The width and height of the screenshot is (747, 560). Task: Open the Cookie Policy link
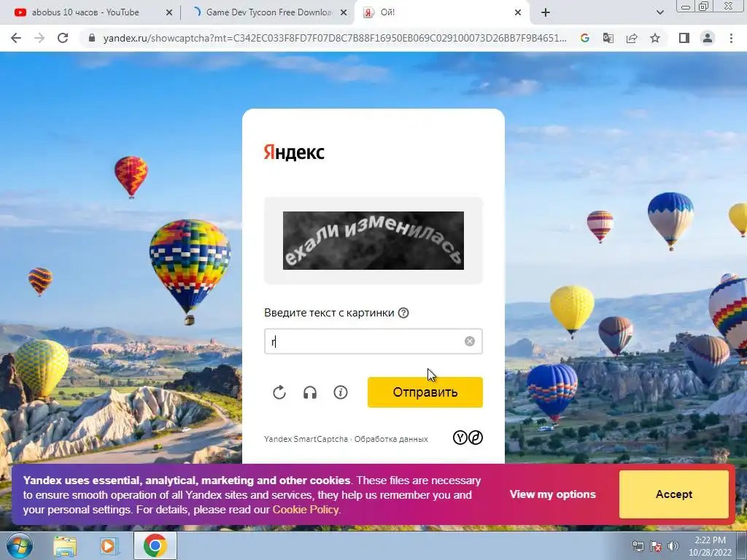click(306, 510)
